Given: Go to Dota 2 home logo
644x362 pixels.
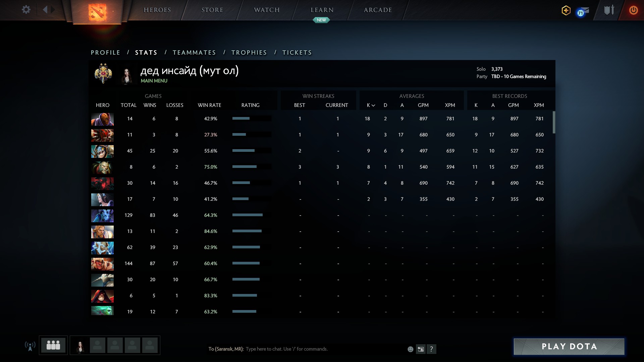Looking at the screenshot, I should pyautogui.click(x=97, y=12).
